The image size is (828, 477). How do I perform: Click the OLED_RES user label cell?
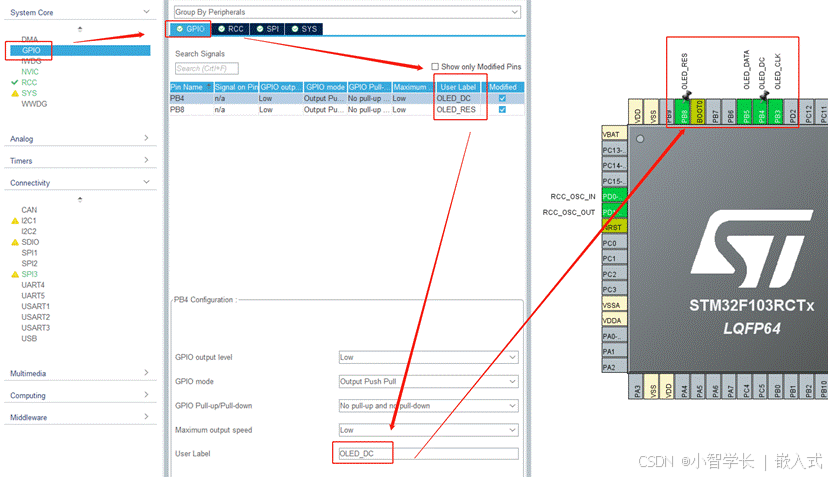click(456, 109)
